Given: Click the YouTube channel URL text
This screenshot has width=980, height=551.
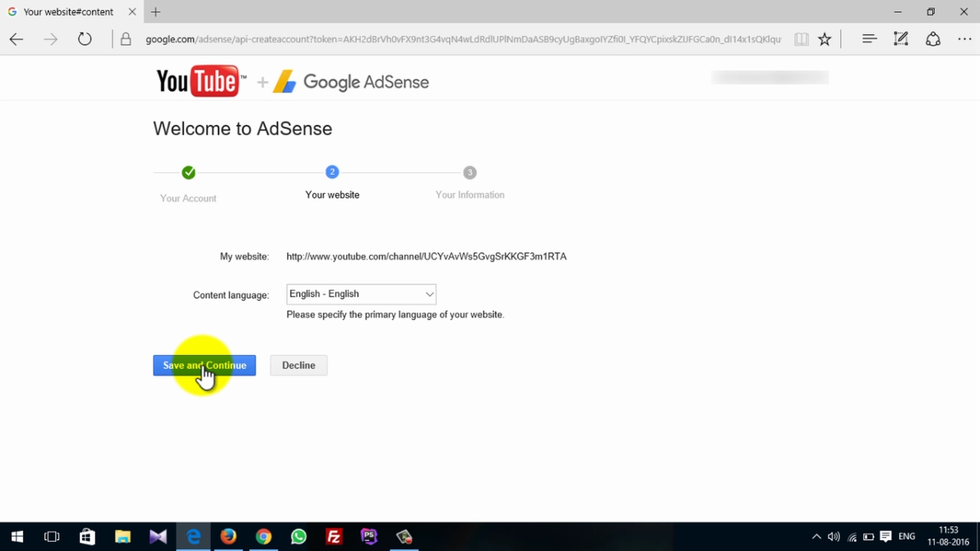Looking at the screenshot, I should (x=426, y=256).
